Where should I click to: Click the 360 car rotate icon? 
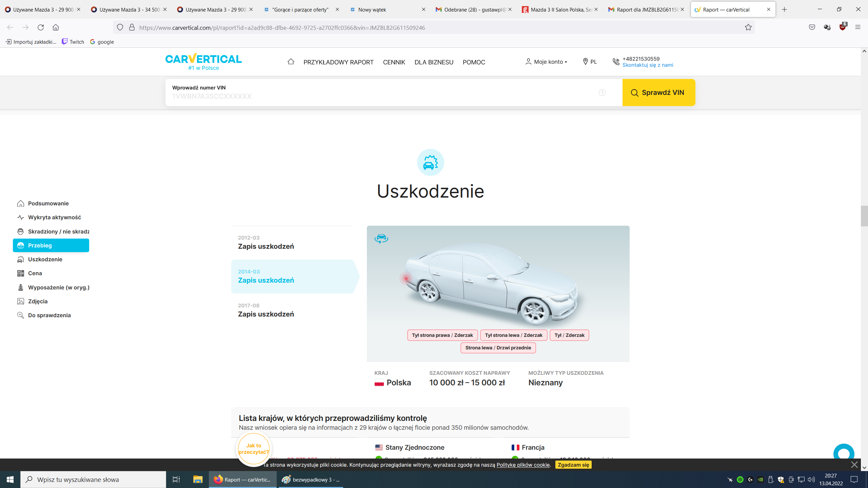(x=381, y=239)
